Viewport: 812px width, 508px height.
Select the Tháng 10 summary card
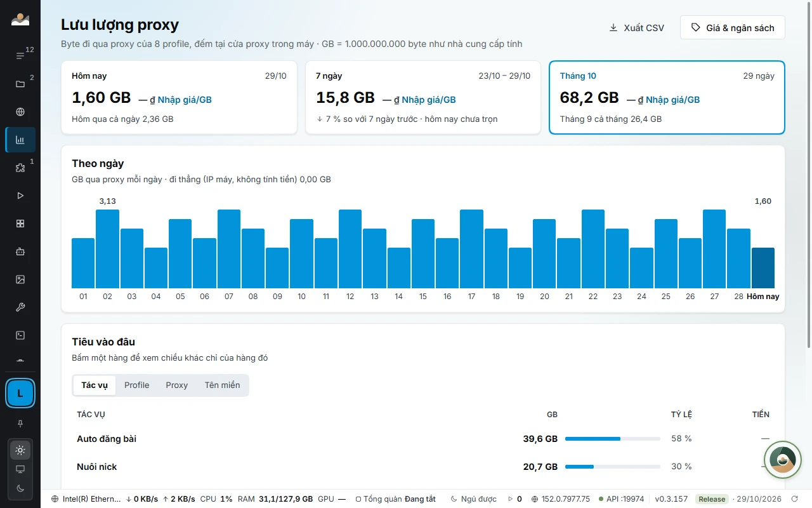667,98
